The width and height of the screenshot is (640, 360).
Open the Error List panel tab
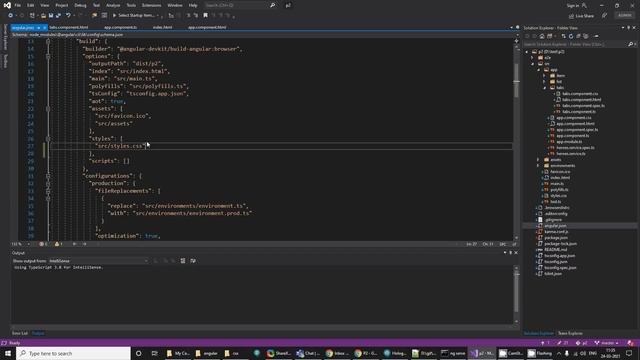20,333
